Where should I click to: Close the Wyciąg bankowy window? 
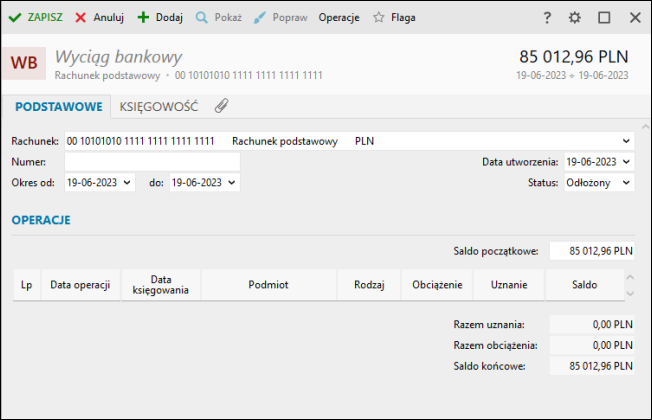click(635, 17)
